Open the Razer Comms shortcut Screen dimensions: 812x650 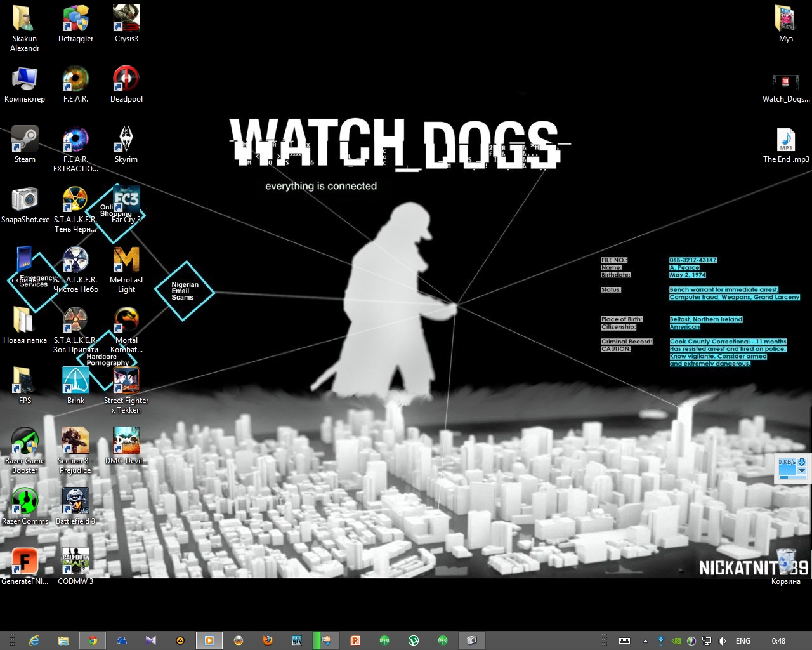click(x=25, y=507)
